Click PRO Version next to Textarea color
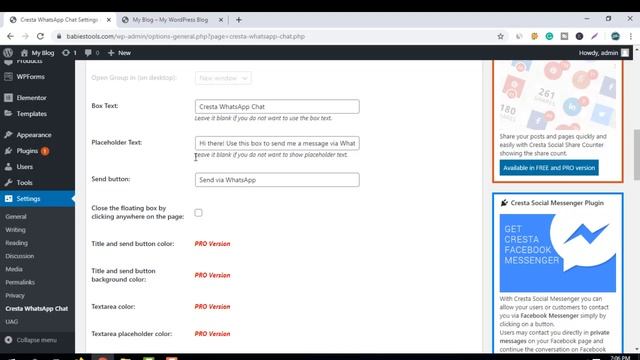This screenshot has width=640, height=360. tap(212, 307)
